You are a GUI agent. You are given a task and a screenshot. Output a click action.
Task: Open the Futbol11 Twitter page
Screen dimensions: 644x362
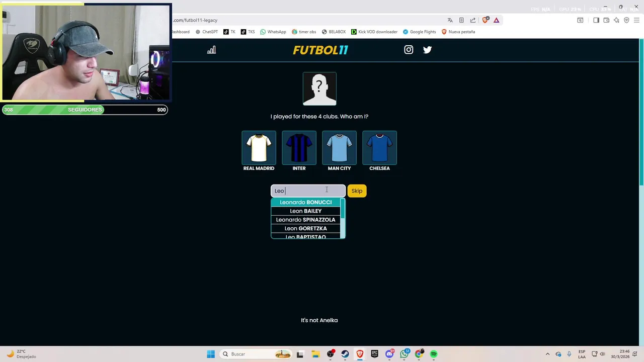click(x=427, y=50)
